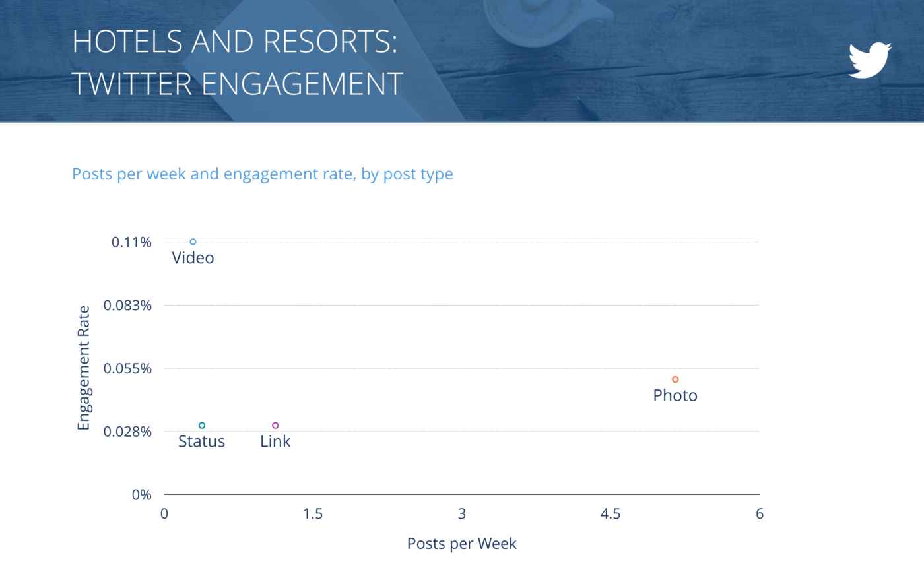Click the x-axis tick label '0'
Viewport: 924px width, 580px height.
164,514
